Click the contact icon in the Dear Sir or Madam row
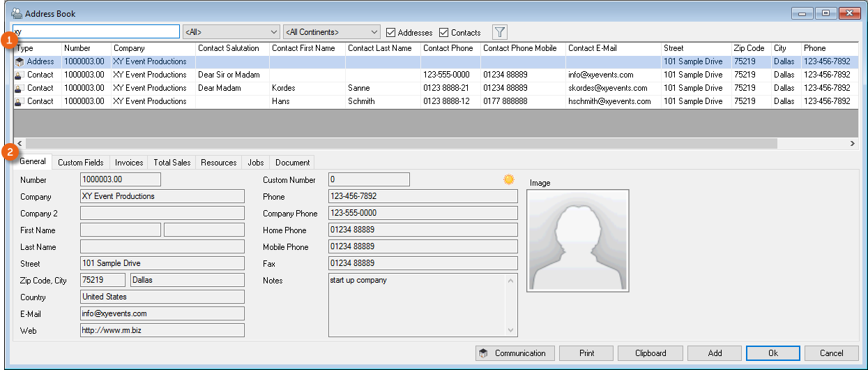The width and height of the screenshot is (868, 370). pyautogui.click(x=20, y=75)
